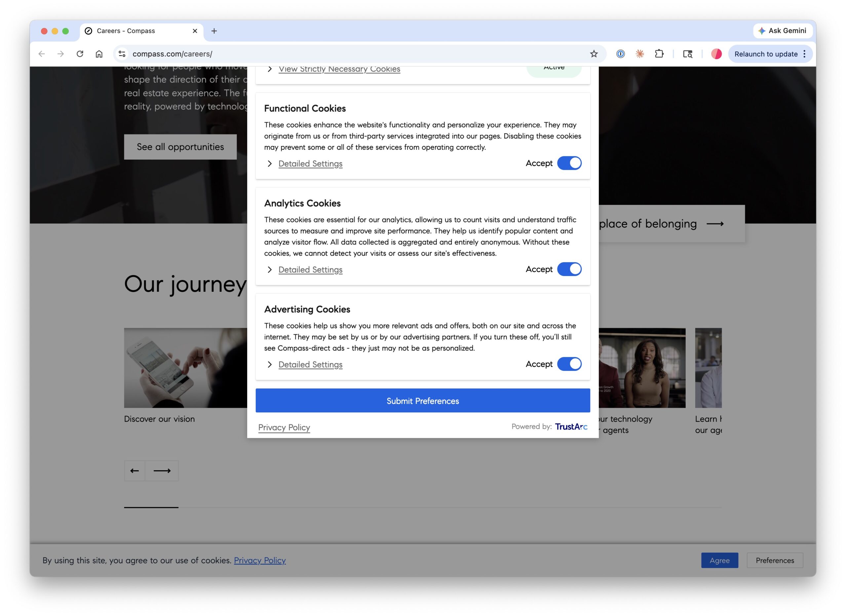Expand Detailed Settings under Functional Cookies
846x616 pixels.
click(x=310, y=164)
